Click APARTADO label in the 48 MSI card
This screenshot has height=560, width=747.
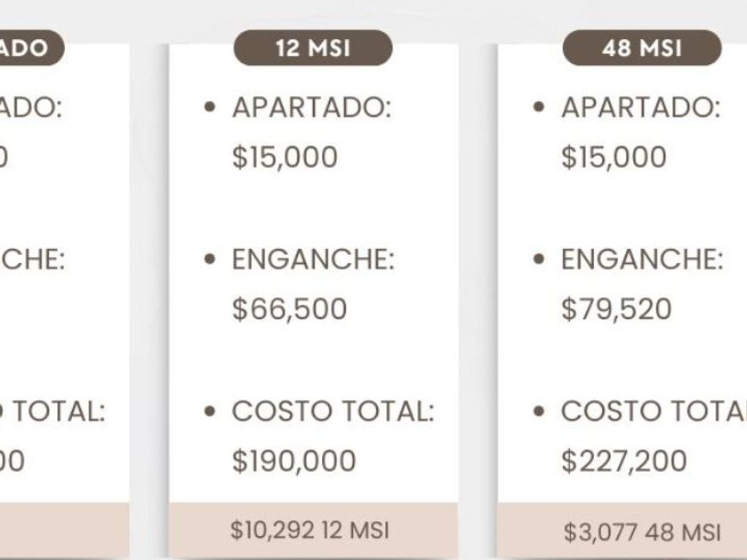(640, 108)
